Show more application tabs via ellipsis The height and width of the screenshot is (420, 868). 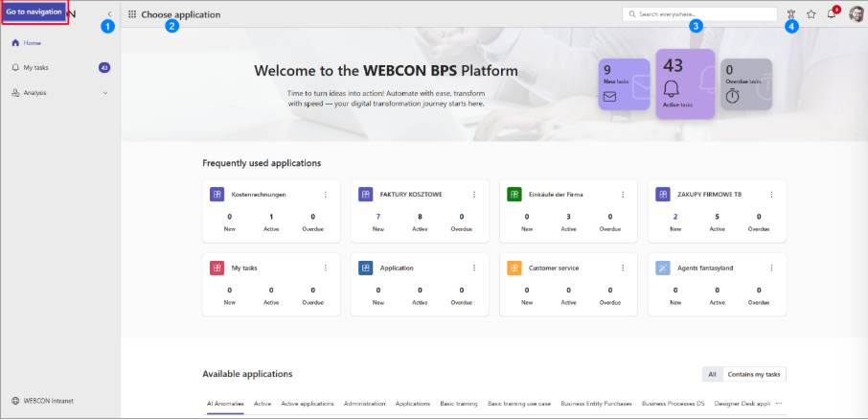click(x=778, y=404)
